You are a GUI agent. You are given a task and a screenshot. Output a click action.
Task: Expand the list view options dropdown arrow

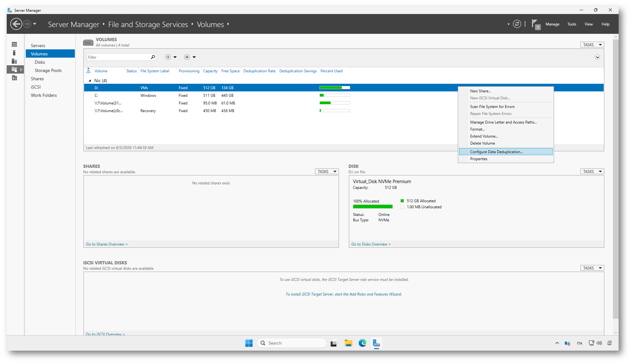click(175, 57)
